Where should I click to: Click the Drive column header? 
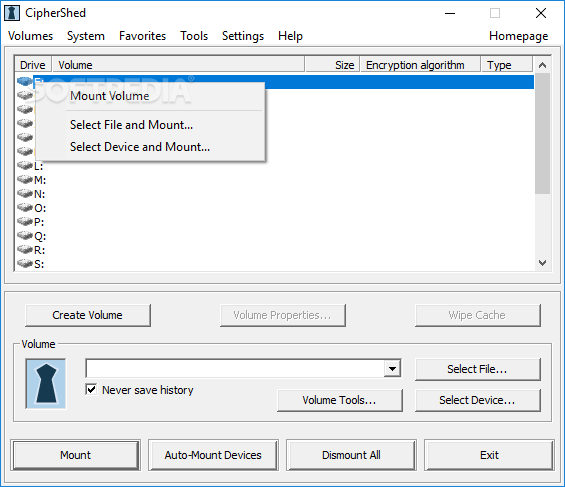(x=33, y=65)
